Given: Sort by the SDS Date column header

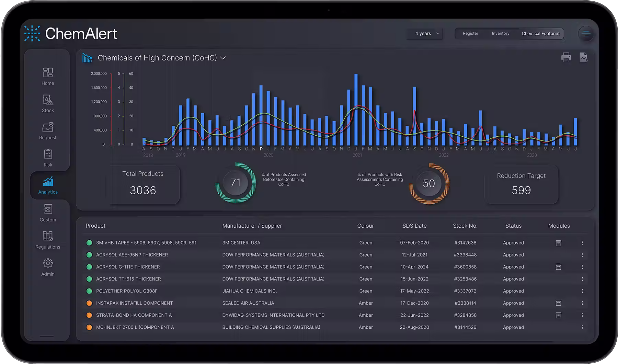Looking at the screenshot, I should click(x=414, y=226).
